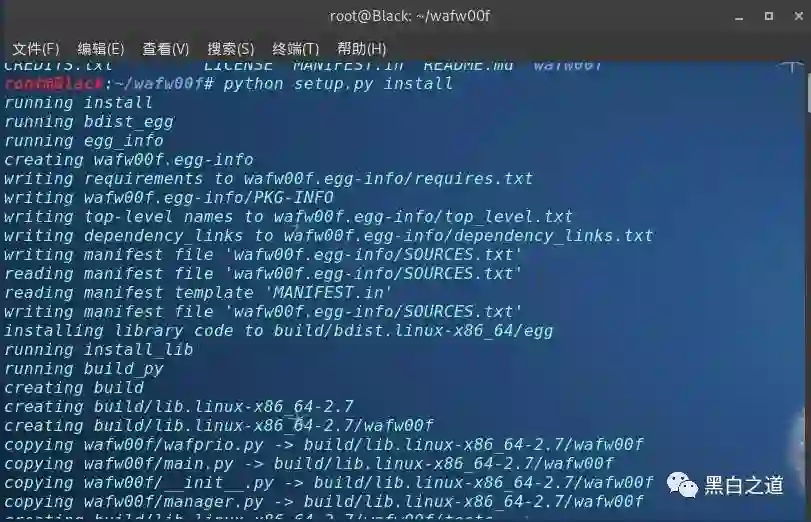The width and height of the screenshot is (811, 522).
Task: Minimize the terminal window
Action: pos(739,17)
